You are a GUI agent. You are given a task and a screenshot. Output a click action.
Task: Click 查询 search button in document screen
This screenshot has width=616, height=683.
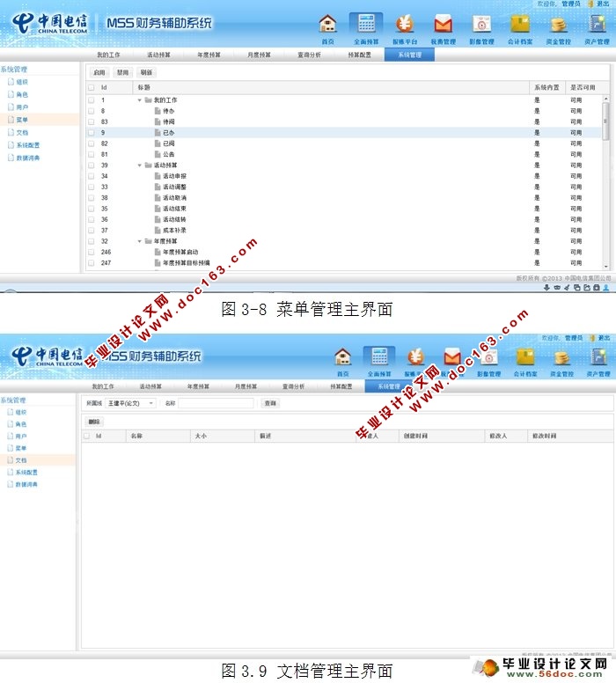[270, 403]
